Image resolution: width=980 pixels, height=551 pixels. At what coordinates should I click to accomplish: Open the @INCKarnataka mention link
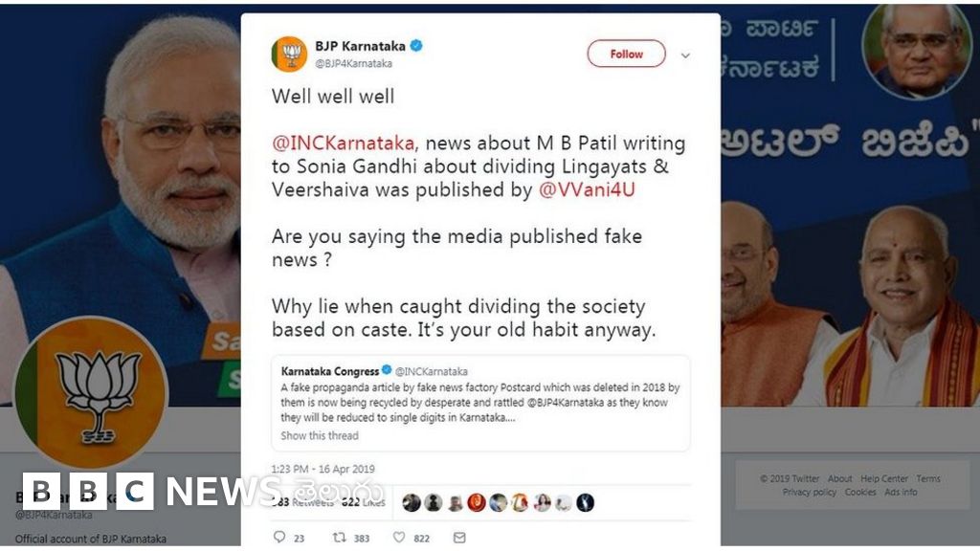pos(344,143)
